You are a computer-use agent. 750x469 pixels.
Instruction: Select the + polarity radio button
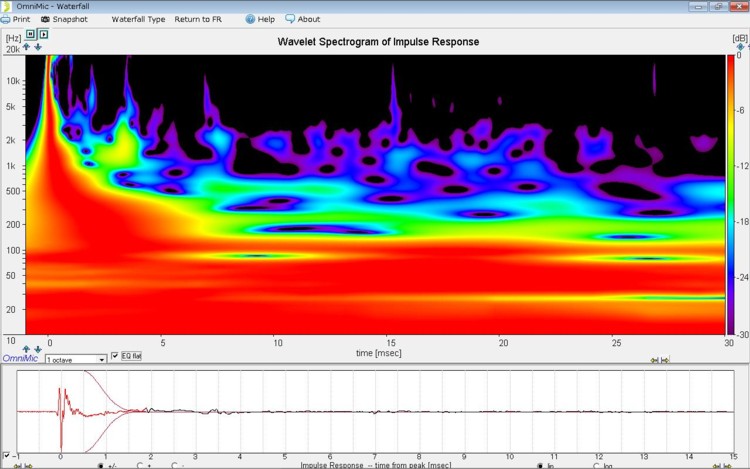click(140, 465)
